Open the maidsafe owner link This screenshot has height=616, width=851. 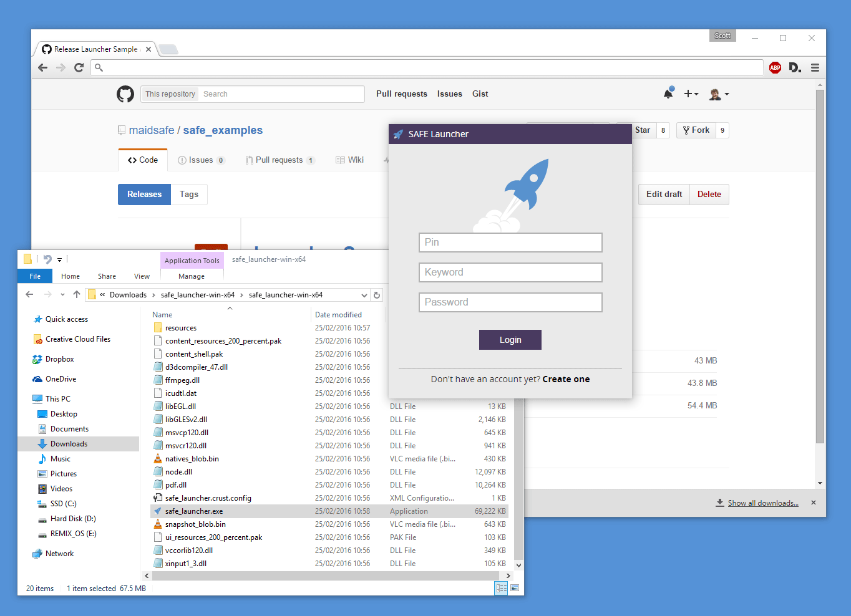pyautogui.click(x=152, y=130)
